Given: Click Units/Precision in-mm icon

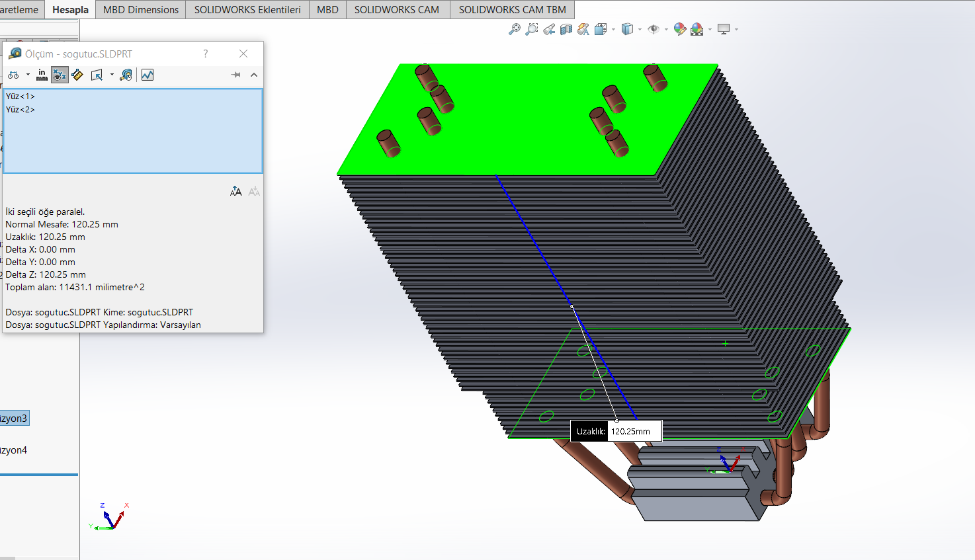Looking at the screenshot, I should pyautogui.click(x=42, y=75).
